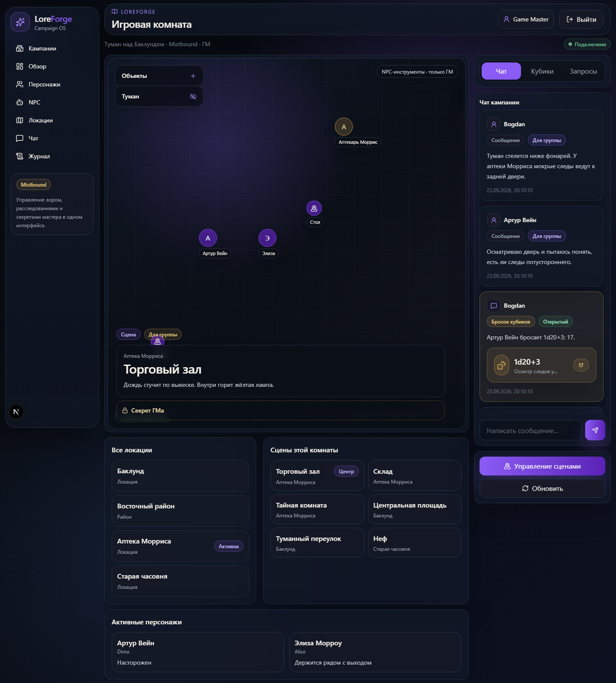The height and width of the screenshot is (683, 616).
Task: Click the Написать сообщение input field
Action: pyautogui.click(x=530, y=430)
